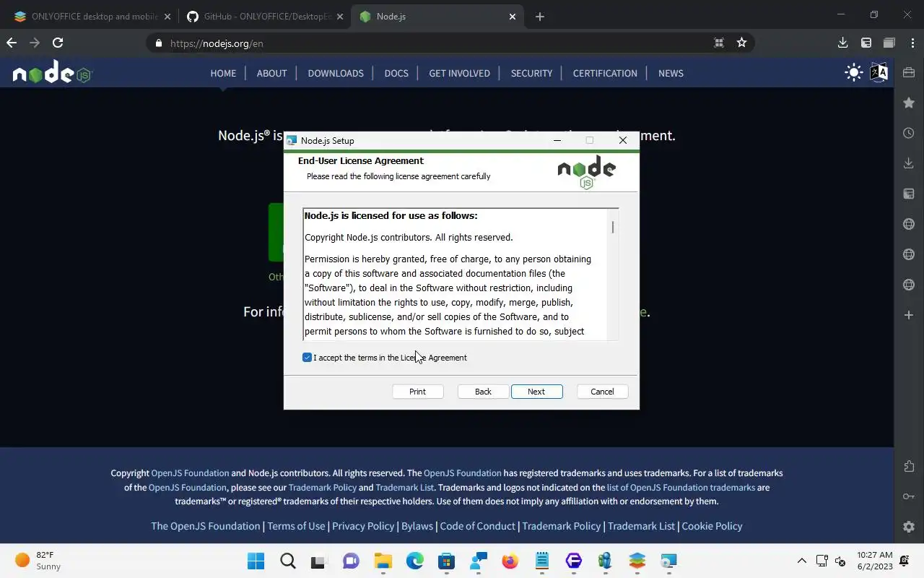924x578 pixels.
Task: Open the Code of Conduct footer link
Action: [477, 525]
